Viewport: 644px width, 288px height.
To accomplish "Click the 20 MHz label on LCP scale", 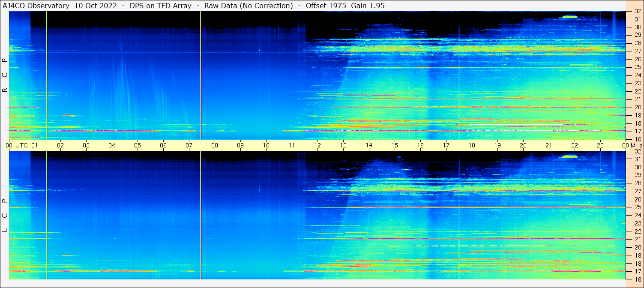I will [x=638, y=247].
